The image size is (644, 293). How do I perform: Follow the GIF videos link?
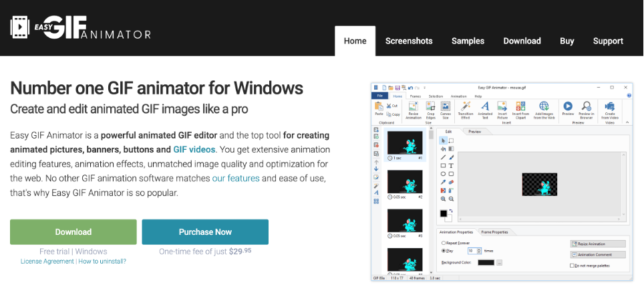click(x=193, y=149)
